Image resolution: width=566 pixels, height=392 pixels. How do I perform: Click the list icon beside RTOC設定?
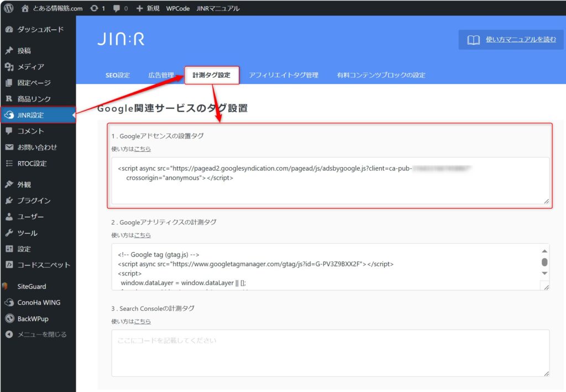[x=9, y=163]
